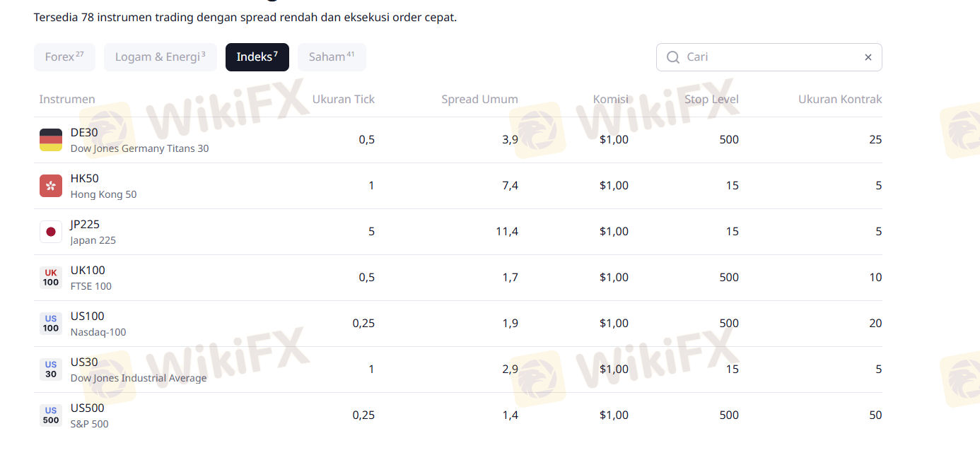Viewport: 980px width, 467px height.
Task: Click the Stop Level column header
Action: (x=711, y=100)
